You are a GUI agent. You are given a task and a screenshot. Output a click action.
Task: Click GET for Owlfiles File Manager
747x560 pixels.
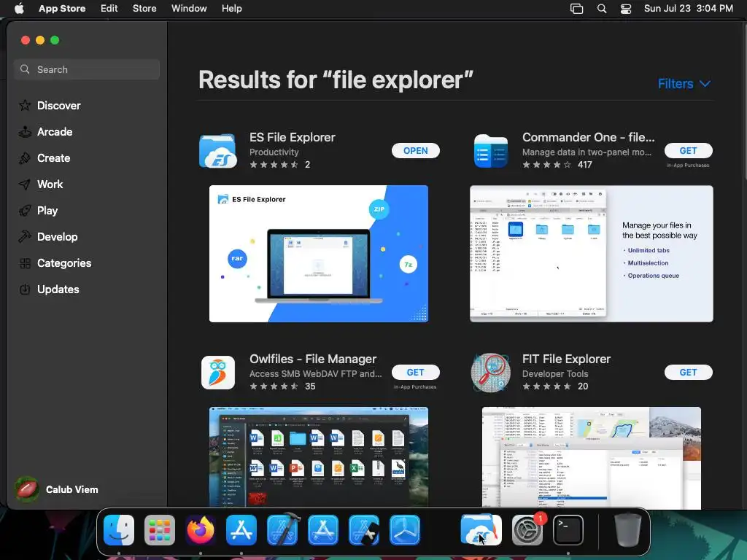tap(415, 373)
